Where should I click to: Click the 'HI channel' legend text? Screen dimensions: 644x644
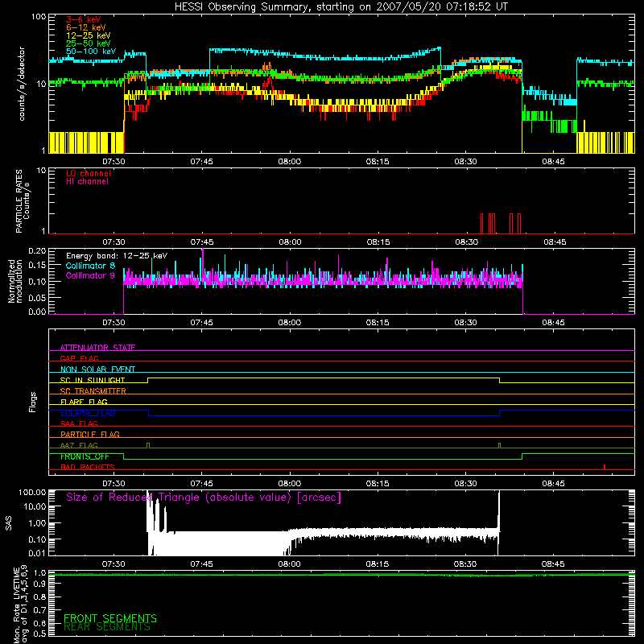(x=87, y=182)
